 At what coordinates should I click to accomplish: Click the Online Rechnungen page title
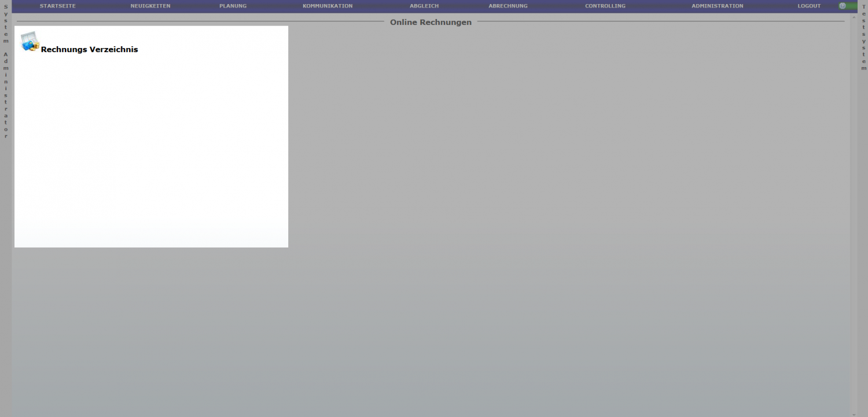(x=431, y=22)
